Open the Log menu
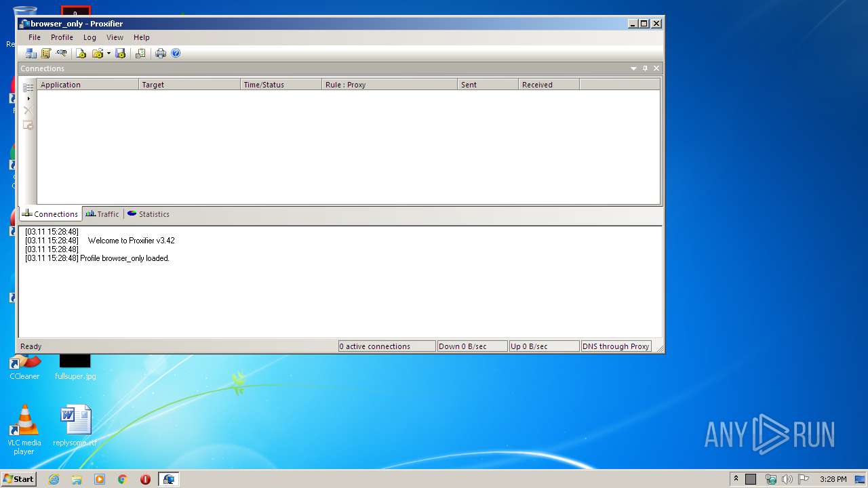This screenshot has width=868, height=488. tap(90, 37)
